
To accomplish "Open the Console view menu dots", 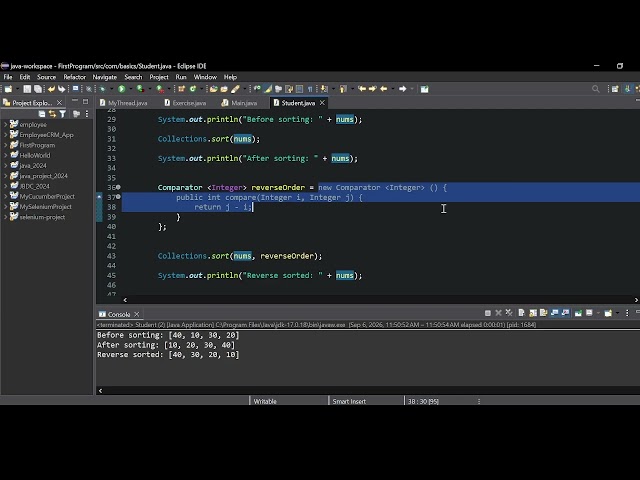I will [627, 313].
